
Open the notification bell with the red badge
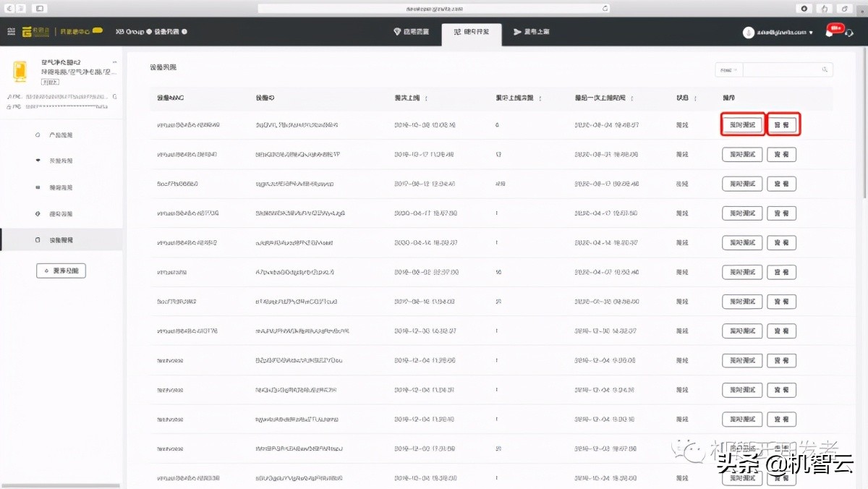point(830,33)
